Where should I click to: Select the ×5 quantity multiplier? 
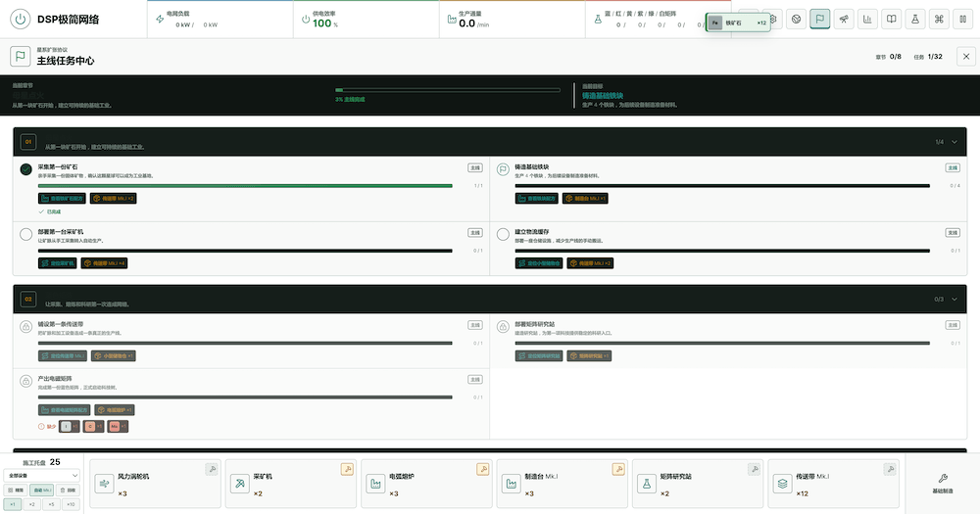pyautogui.click(x=51, y=504)
